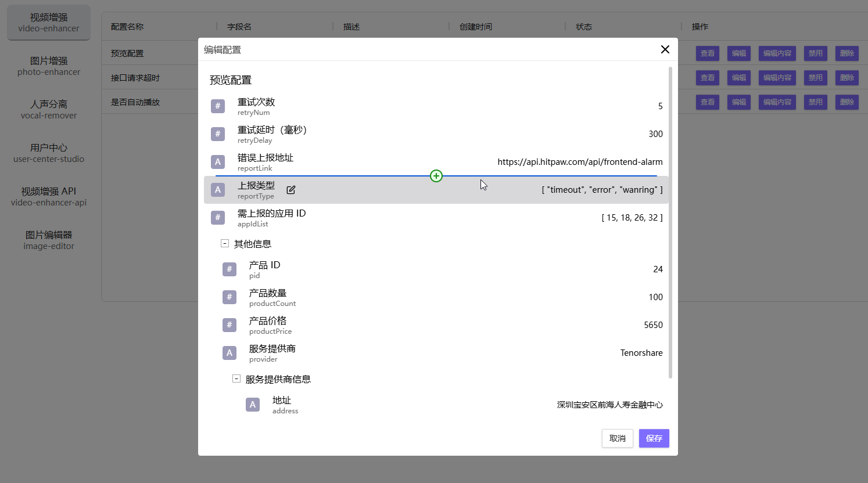
Task: Select the 产品价格 productPrice row
Action: (442, 325)
